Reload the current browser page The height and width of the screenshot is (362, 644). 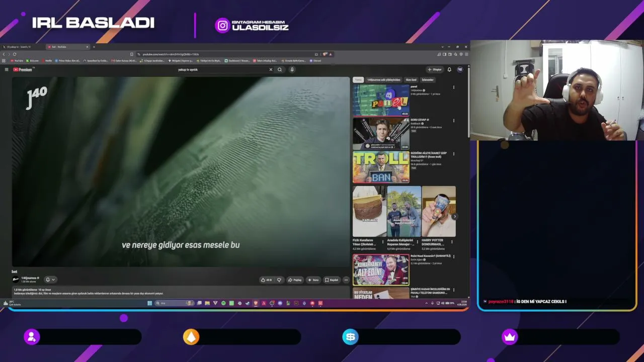(15, 54)
